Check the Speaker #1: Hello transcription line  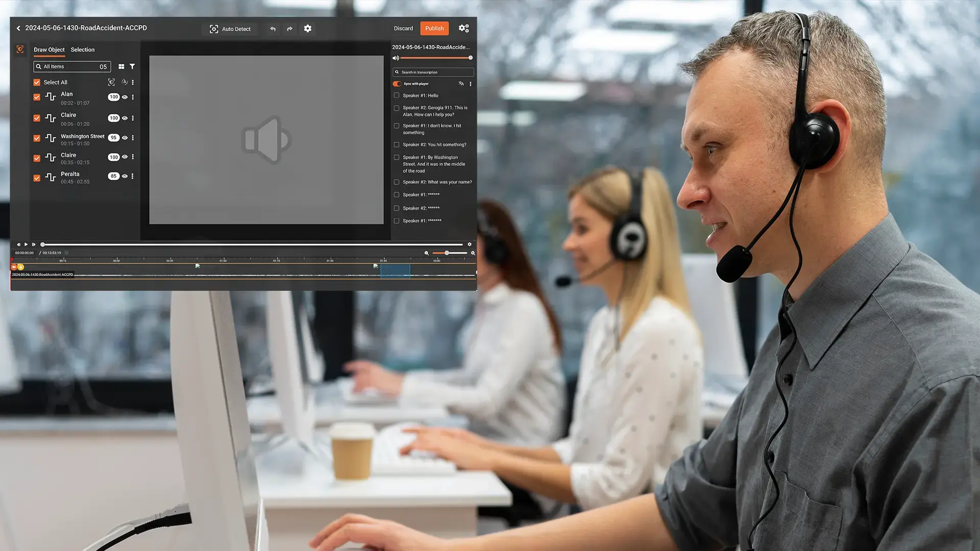point(397,95)
